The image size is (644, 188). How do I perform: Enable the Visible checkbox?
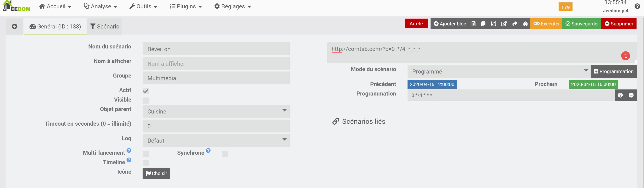(145, 101)
